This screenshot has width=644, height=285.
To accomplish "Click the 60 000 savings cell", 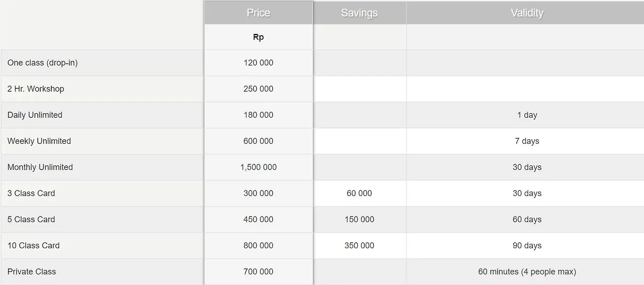I will click(359, 194).
